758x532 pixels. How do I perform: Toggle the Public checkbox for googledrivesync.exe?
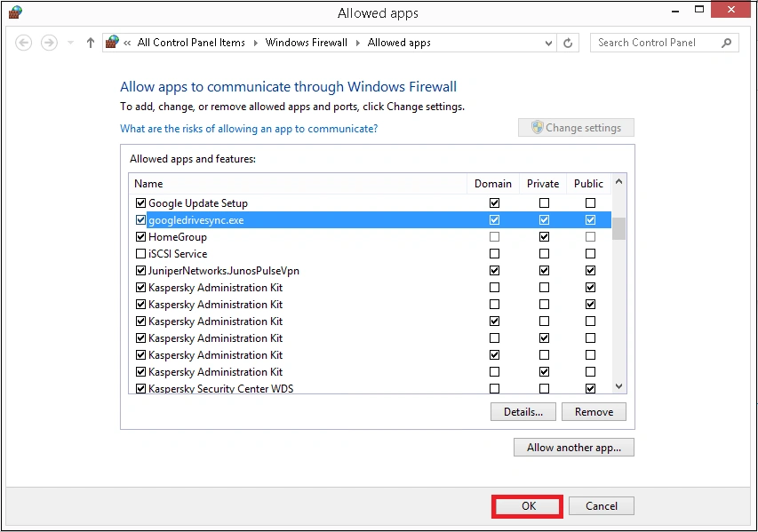point(590,219)
